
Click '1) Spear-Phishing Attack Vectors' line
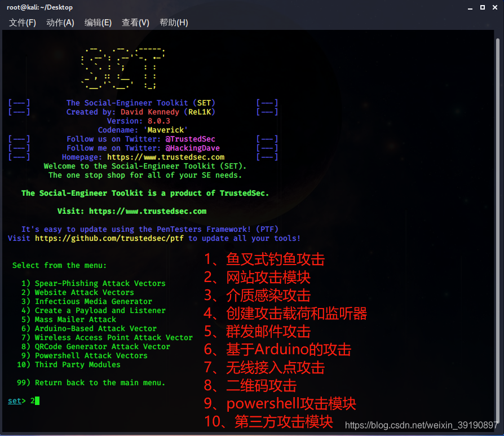(x=93, y=283)
